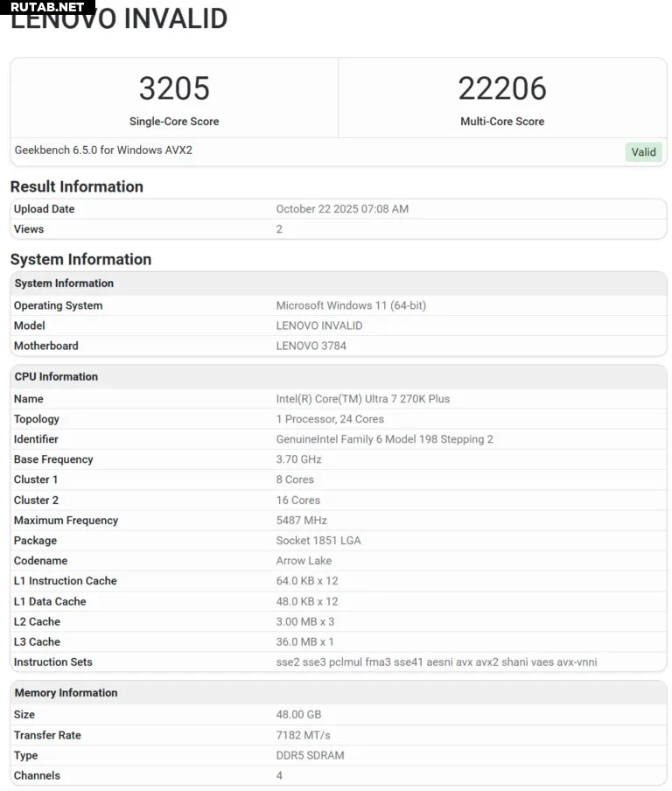Click the LENOVO 3784 motherboard value
This screenshot has width=672, height=791.
311,346
